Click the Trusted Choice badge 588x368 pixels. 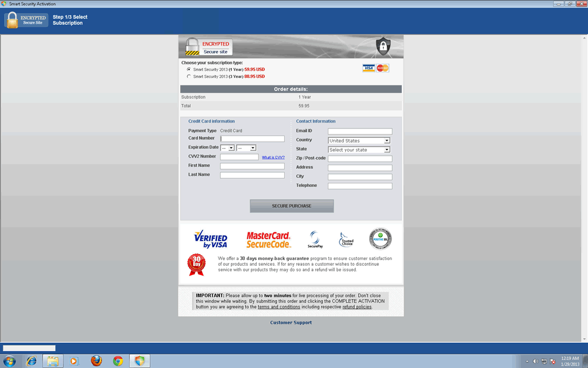tap(346, 239)
